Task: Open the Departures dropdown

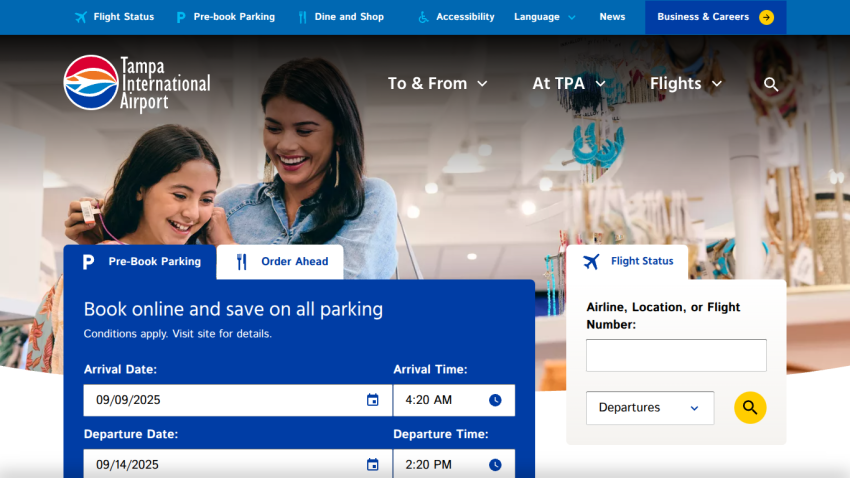Action: coord(650,408)
